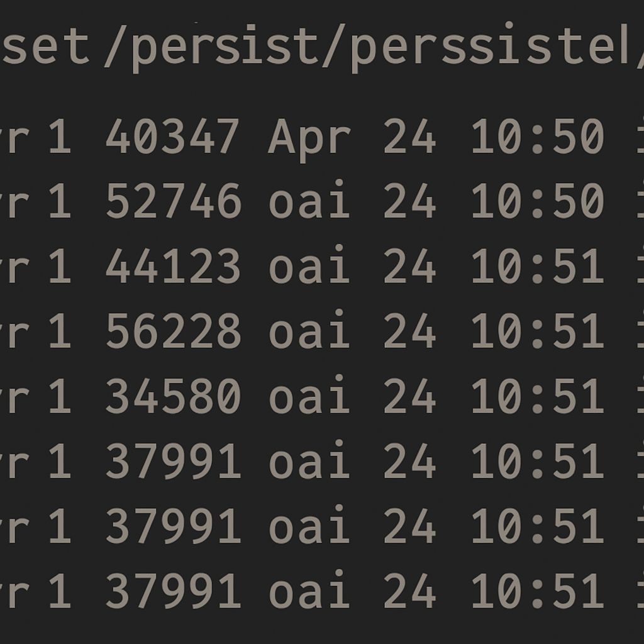This screenshot has height=644, width=644.
Task: Click 10:51 in the 56228 row
Action: [538, 331]
